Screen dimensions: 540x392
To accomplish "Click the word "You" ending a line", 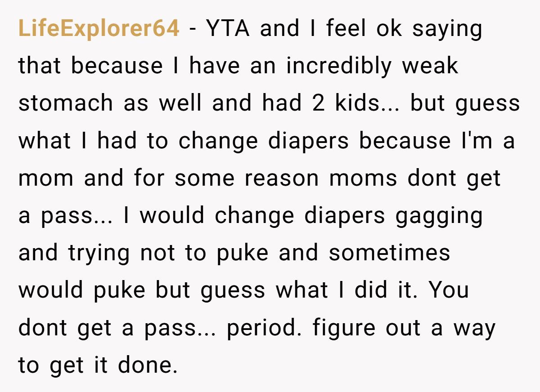I will pos(449,290).
